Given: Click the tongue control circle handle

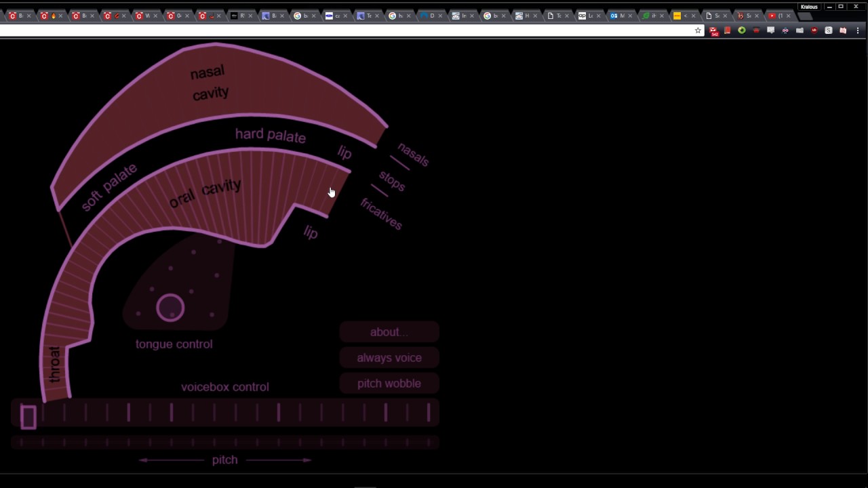Looking at the screenshot, I should [x=170, y=308].
